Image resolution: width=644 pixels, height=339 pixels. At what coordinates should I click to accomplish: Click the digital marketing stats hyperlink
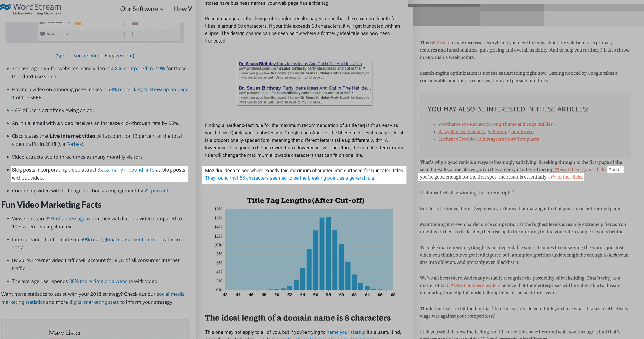(93, 302)
